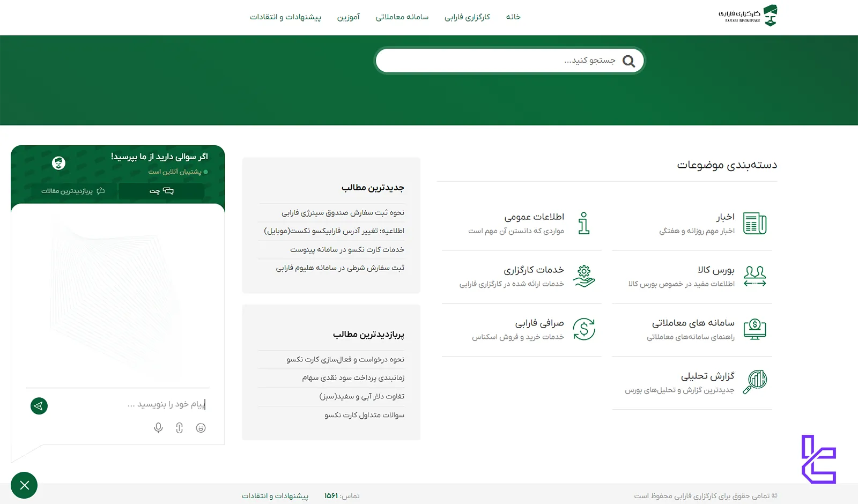Click the currency exchange icon for صرافی فارابی
This screenshot has width=858, height=504.
(585, 329)
